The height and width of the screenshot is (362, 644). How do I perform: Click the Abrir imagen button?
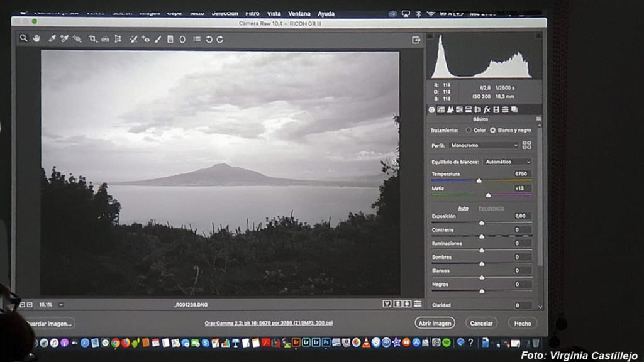(435, 323)
